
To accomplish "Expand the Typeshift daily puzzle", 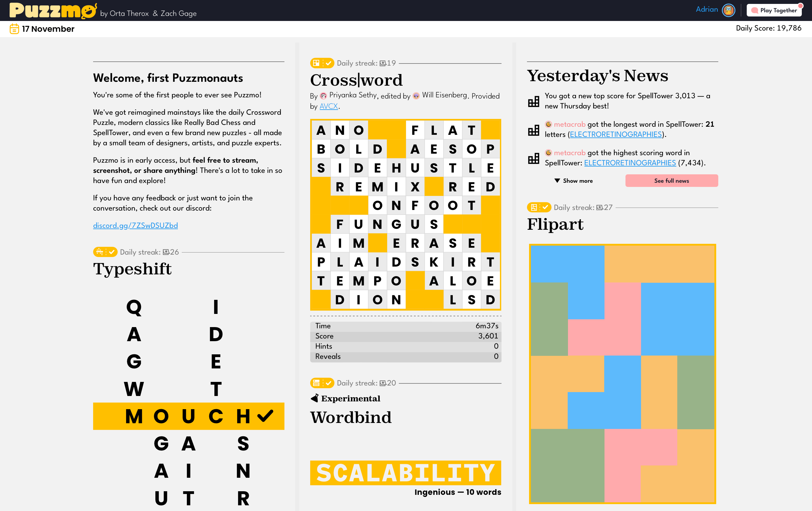I will [x=132, y=269].
